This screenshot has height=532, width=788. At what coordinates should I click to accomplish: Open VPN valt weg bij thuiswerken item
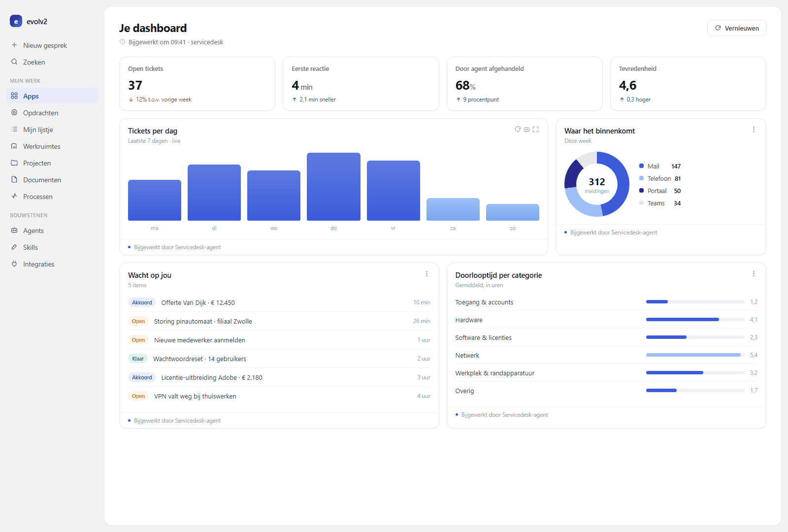(279, 396)
